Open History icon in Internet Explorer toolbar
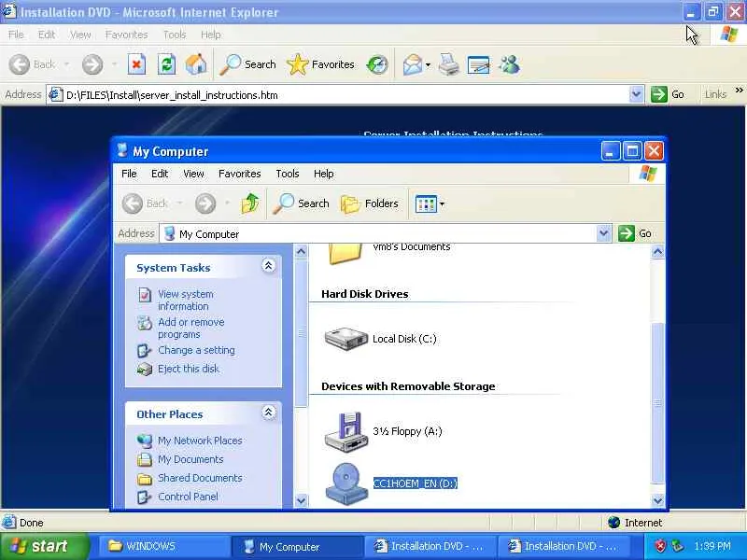The width and height of the screenshot is (747, 560). [x=377, y=64]
